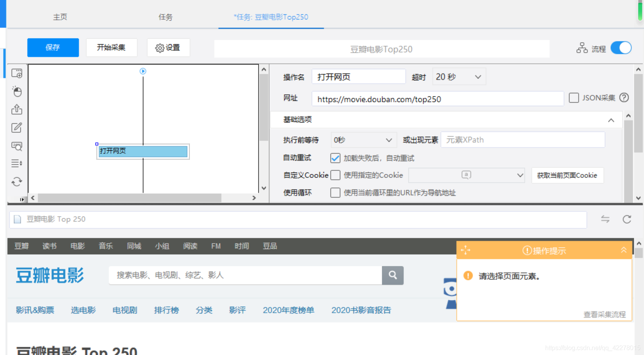Screen dimensions: 644x355
Task: Click the flow diagram icon beside 流程
Action: click(582, 48)
